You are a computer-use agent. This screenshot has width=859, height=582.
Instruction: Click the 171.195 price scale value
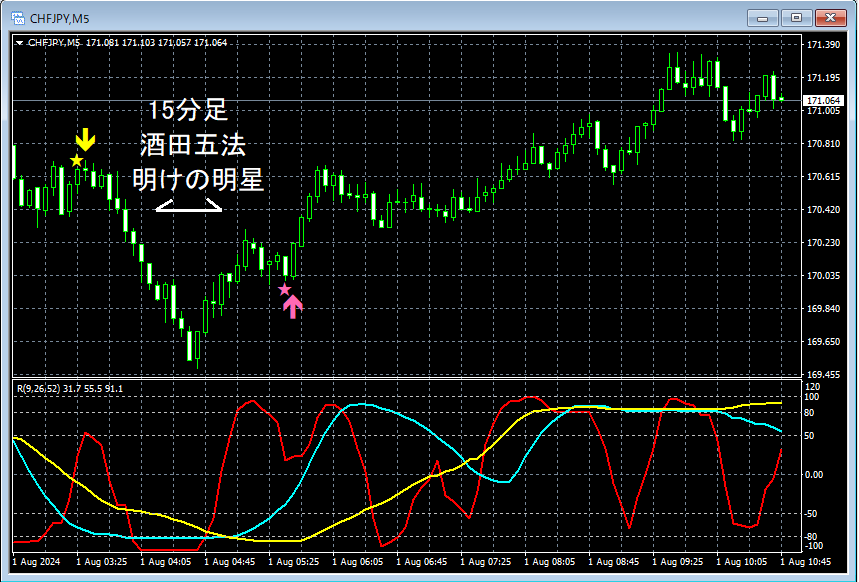pyautogui.click(x=823, y=78)
